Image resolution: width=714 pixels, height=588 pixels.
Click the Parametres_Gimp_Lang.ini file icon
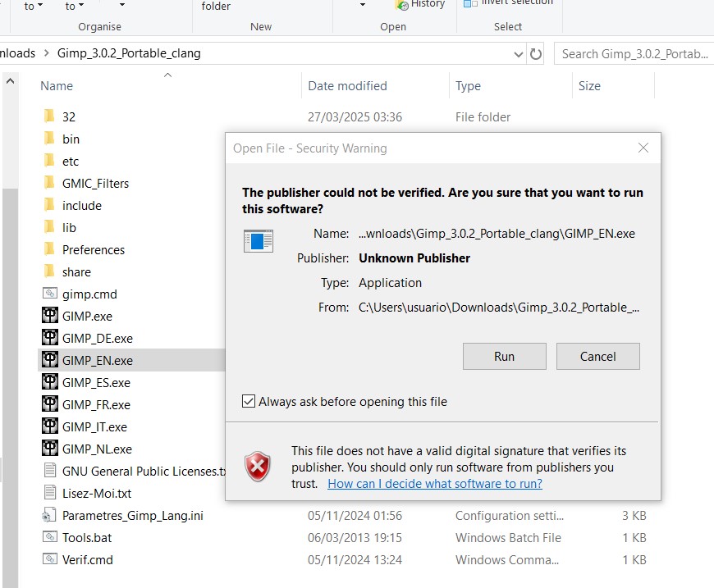[x=48, y=515]
